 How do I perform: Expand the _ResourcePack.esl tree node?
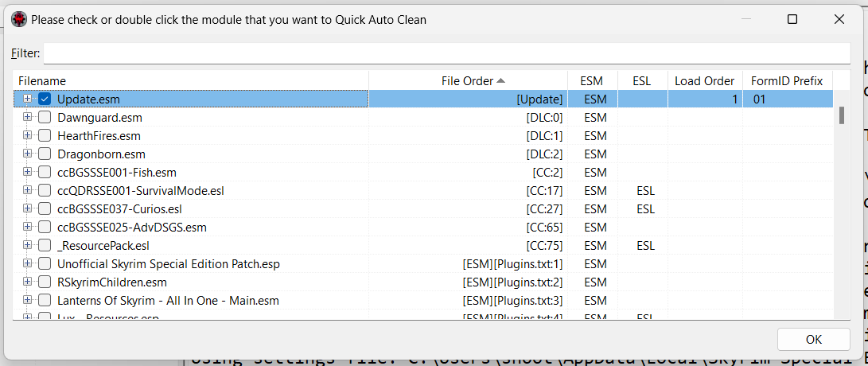point(27,245)
